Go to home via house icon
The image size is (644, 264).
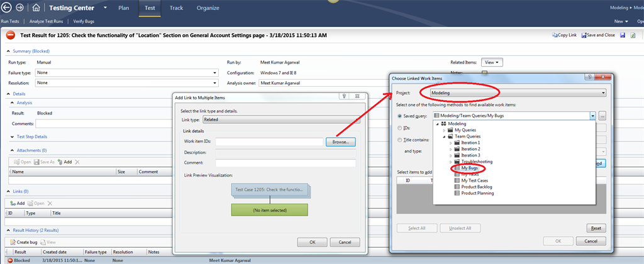36,8
